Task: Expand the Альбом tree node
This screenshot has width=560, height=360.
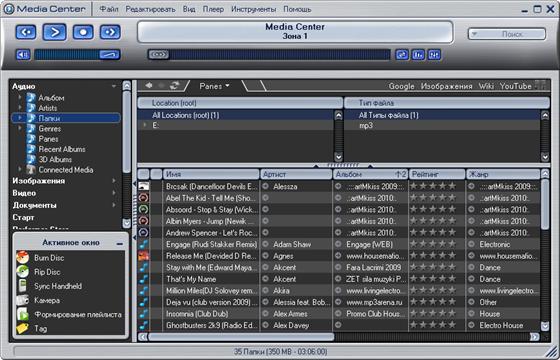Action: pos(20,97)
